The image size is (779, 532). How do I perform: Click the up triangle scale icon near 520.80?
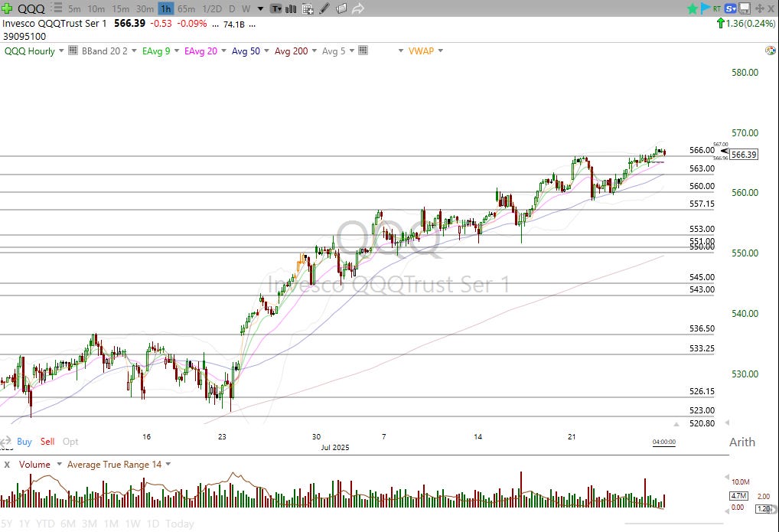676,423
